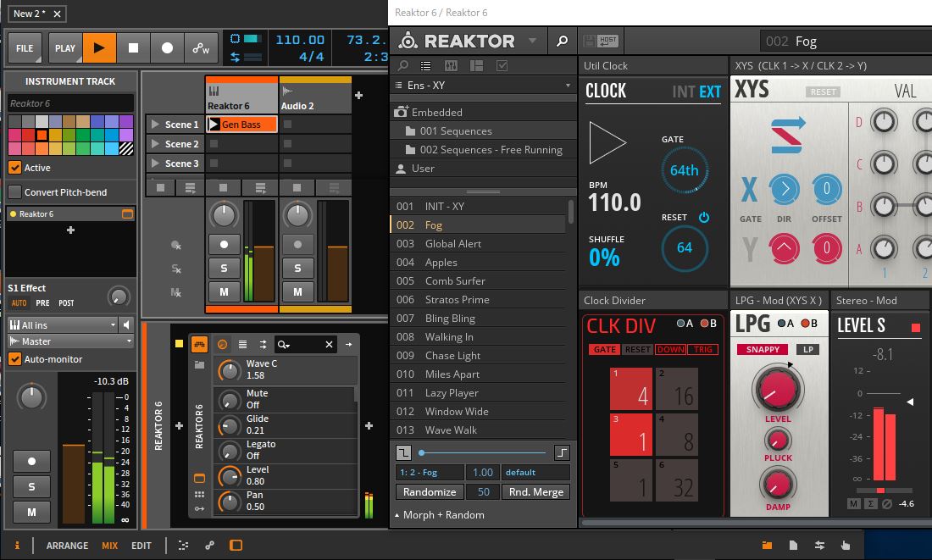932x560 pixels.
Task: Click the Reaktor save snapshot disk icon
Action: (589, 41)
